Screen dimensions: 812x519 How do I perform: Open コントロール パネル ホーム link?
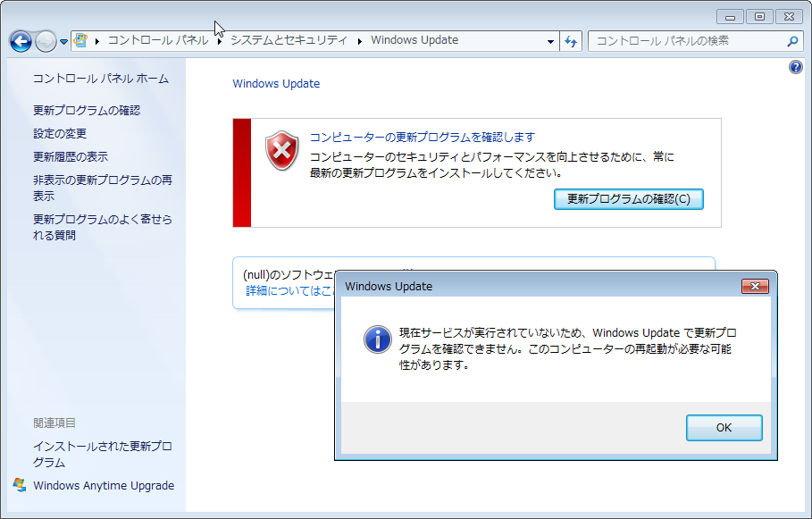tap(101, 79)
